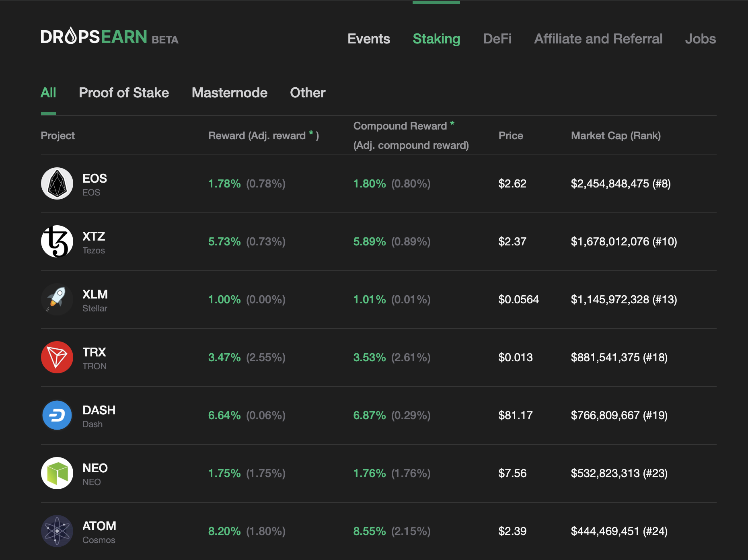Viewport: 748px width, 560px height.
Task: Click XLM market cap $1,145,972,328 (#13)
Action: click(x=624, y=299)
